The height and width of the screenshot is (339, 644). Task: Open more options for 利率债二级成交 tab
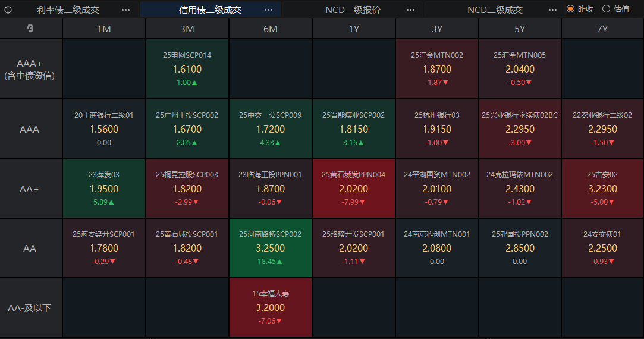(125, 10)
